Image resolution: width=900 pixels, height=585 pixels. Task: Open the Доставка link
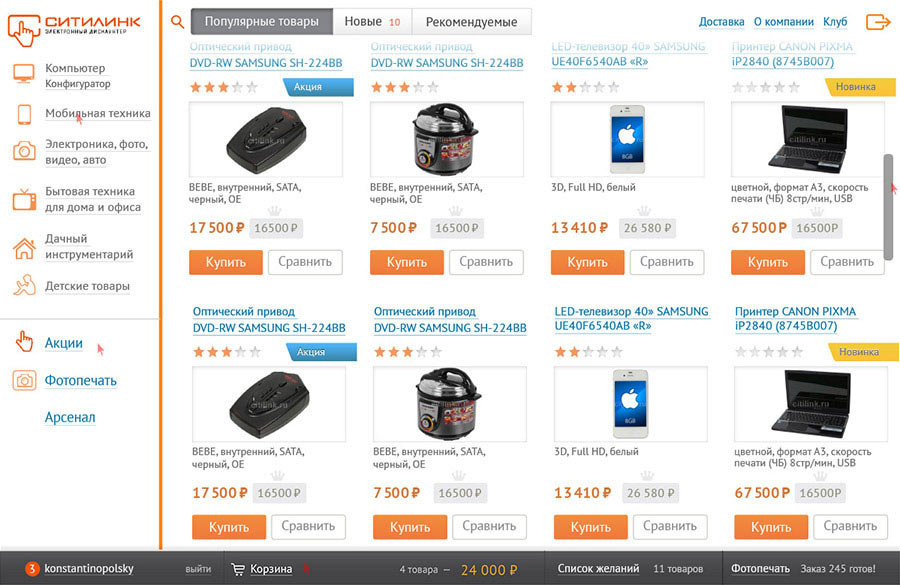tap(721, 22)
